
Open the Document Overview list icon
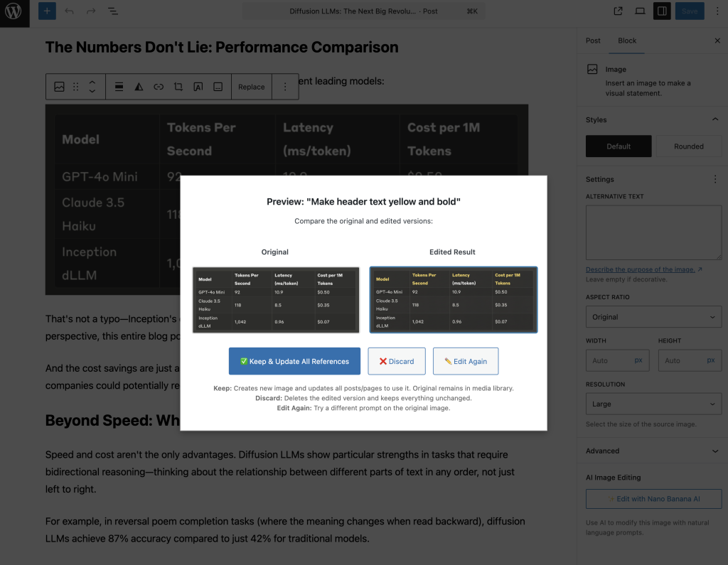pos(113,11)
